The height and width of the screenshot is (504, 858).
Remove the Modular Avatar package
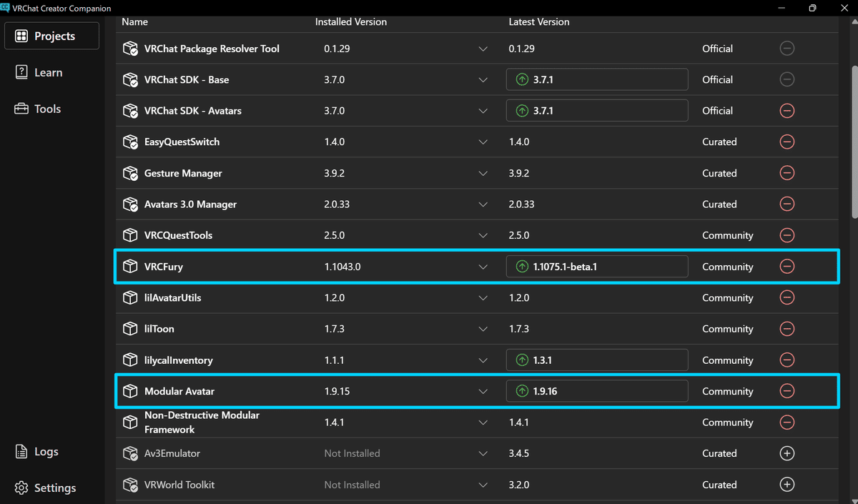[x=786, y=391]
